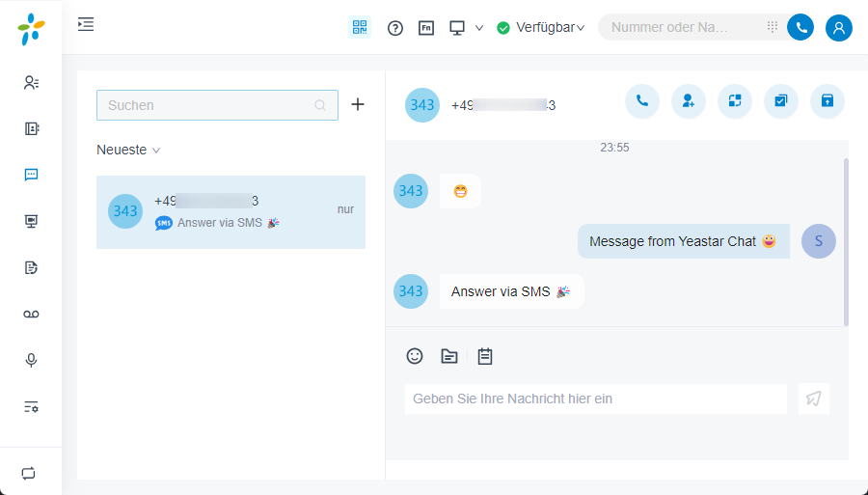Collapse the sidebar with the menu toggle icon

point(86,24)
